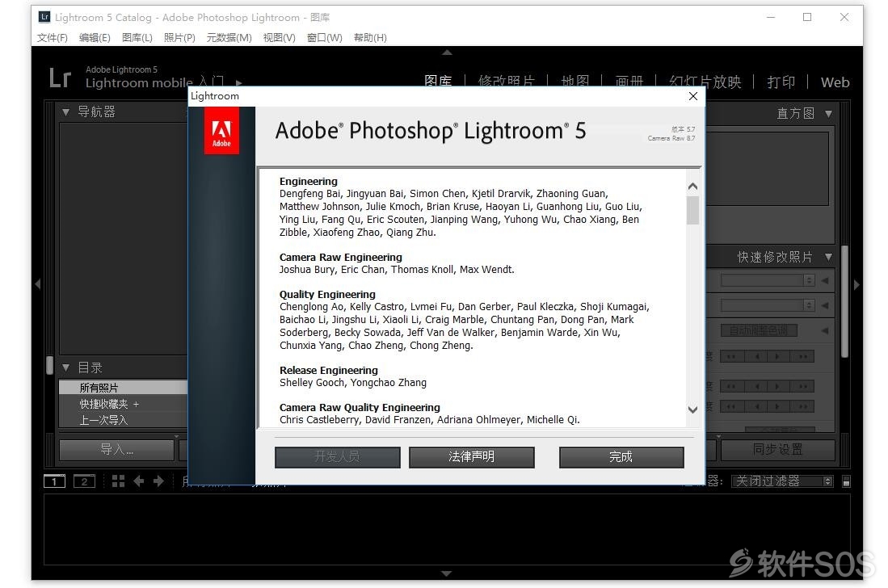Open the 编辑(E) menu

point(95,37)
